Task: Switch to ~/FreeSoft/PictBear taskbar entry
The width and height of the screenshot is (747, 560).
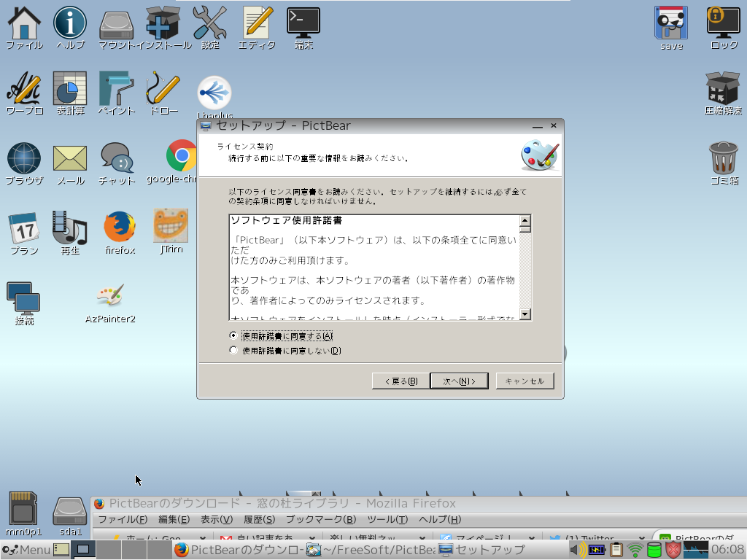Action: [x=371, y=550]
